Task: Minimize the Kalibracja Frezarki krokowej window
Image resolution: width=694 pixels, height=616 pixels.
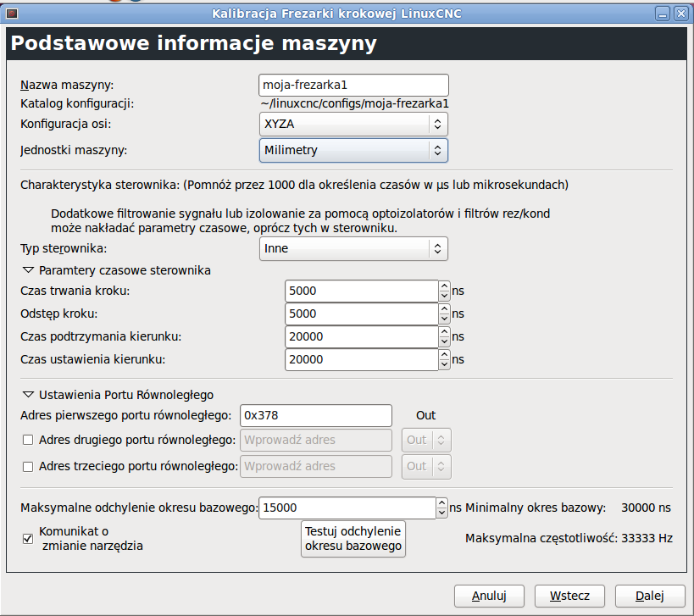Action: coord(663,14)
